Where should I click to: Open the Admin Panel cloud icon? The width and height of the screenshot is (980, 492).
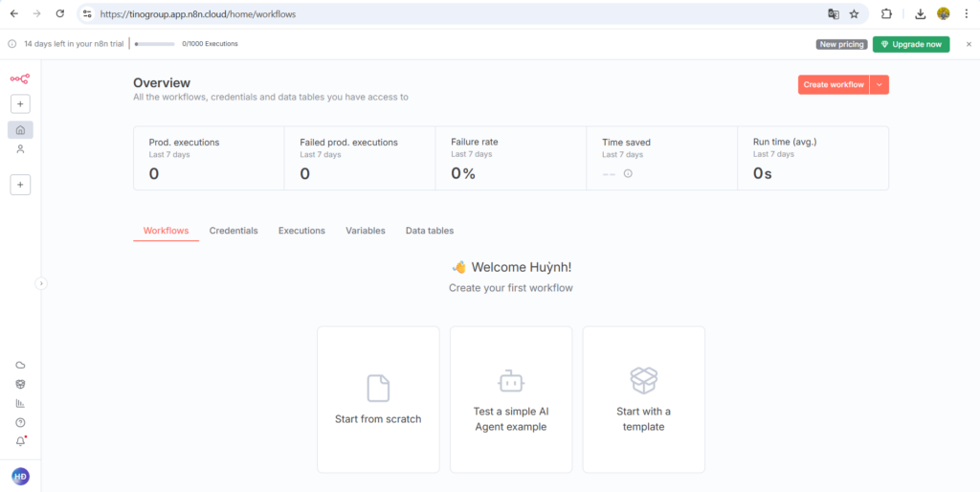[20, 365]
